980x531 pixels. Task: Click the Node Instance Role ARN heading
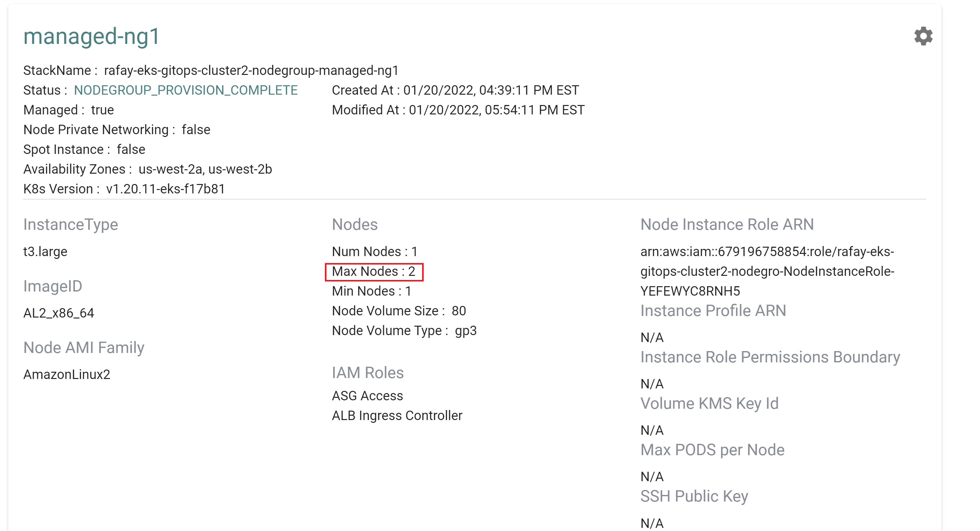pyautogui.click(x=727, y=224)
